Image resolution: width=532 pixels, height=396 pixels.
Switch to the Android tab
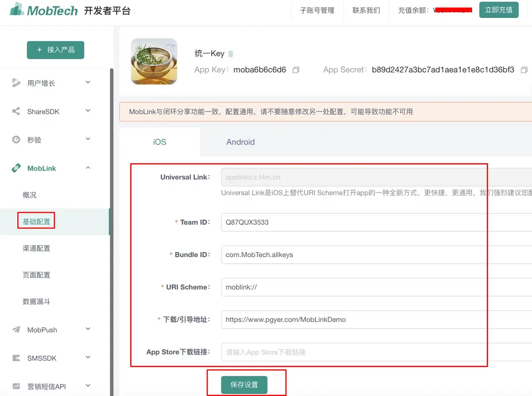point(240,142)
